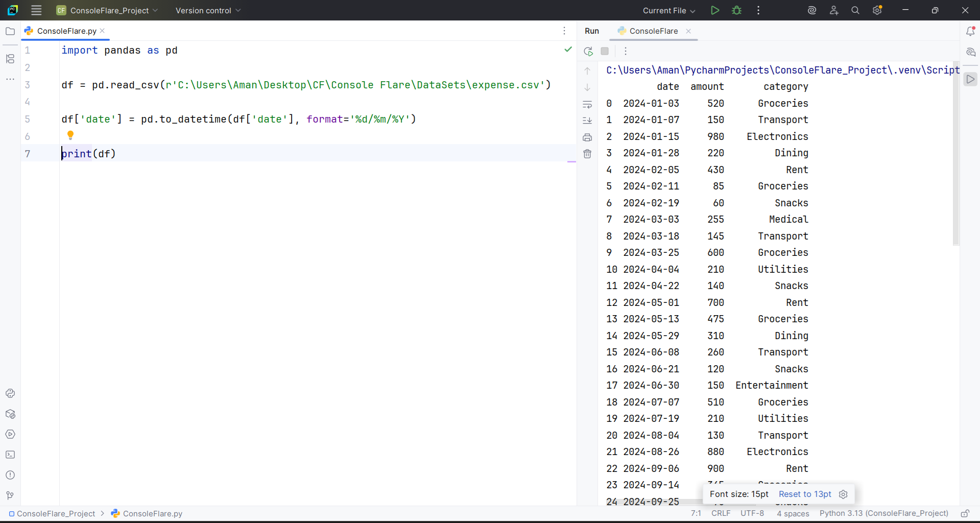Open the Problems tool window
Screen dimensions: 980x523
coord(10,475)
